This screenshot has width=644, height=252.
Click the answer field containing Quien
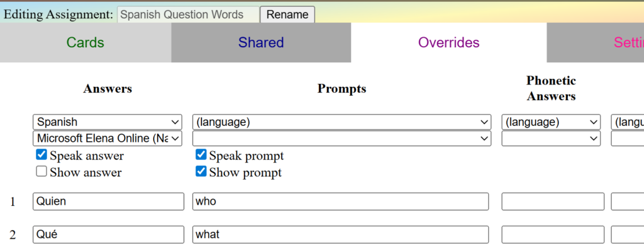pos(108,202)
